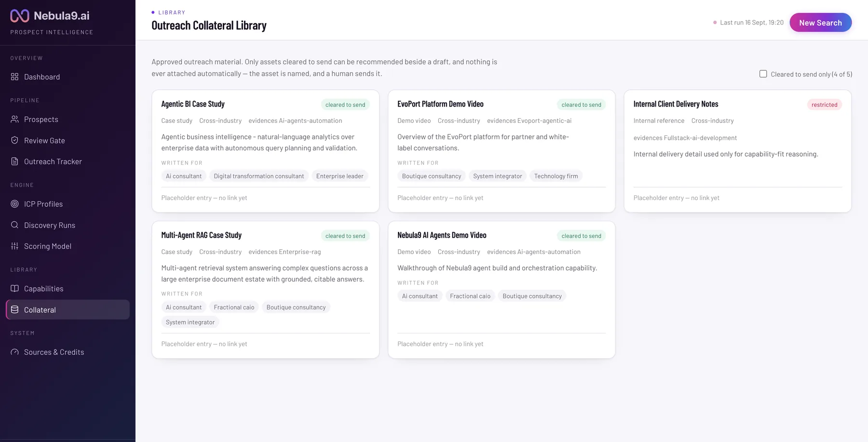Click cleared to send badge on Agentic BI
The image size is (868, 442).
tap(345, 105)
